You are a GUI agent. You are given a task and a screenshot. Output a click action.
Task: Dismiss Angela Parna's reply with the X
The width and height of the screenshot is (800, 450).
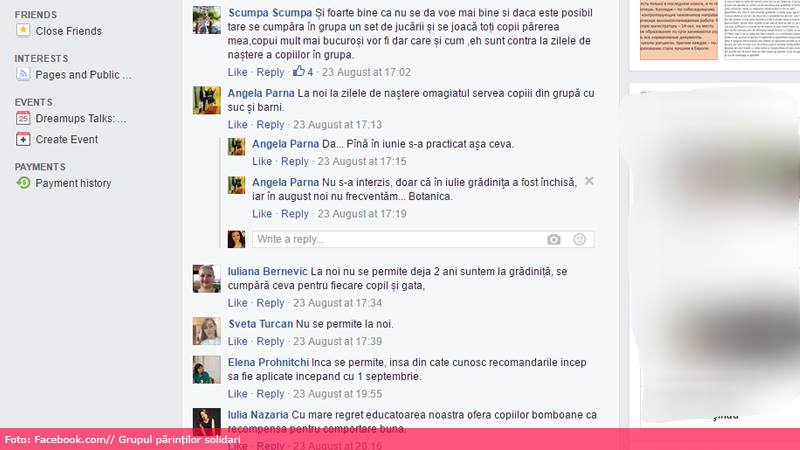(589, 181)
